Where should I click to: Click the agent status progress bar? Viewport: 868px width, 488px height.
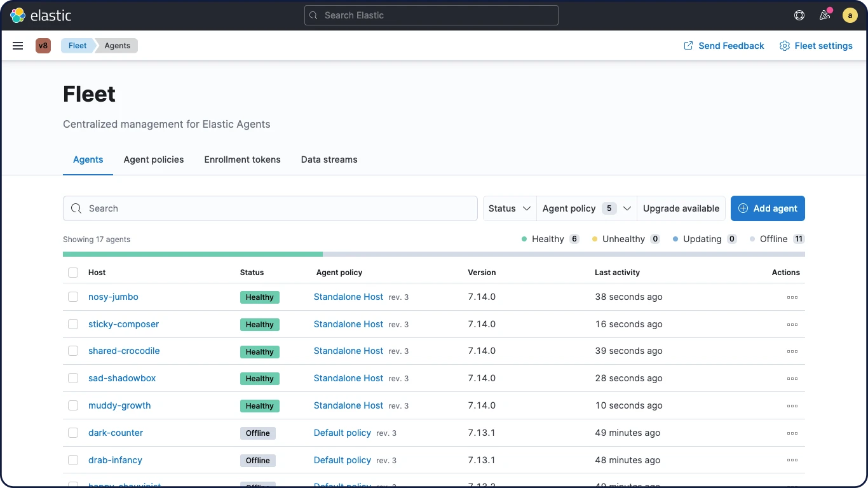[x=433, y=254]
